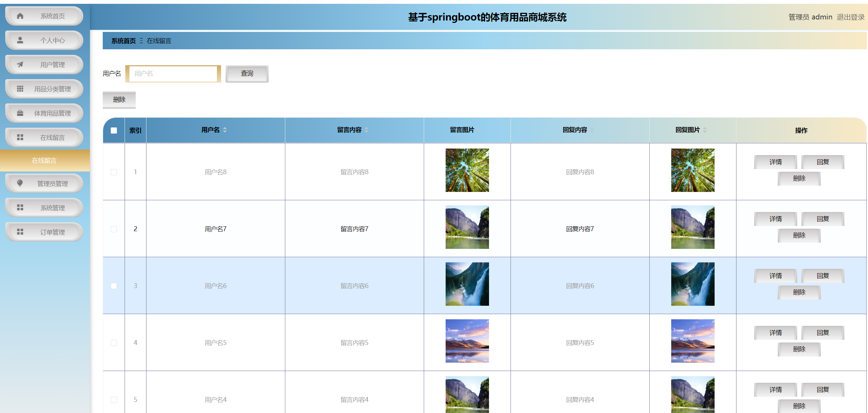Open the 在线留言 submenu entry
The width and height of the screenshot is (868, 413).
[x=45, y=160]
